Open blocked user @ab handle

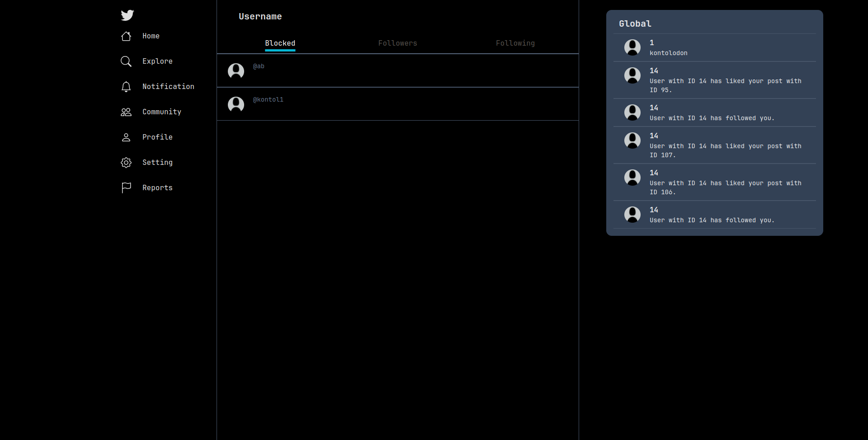[259, 66]
